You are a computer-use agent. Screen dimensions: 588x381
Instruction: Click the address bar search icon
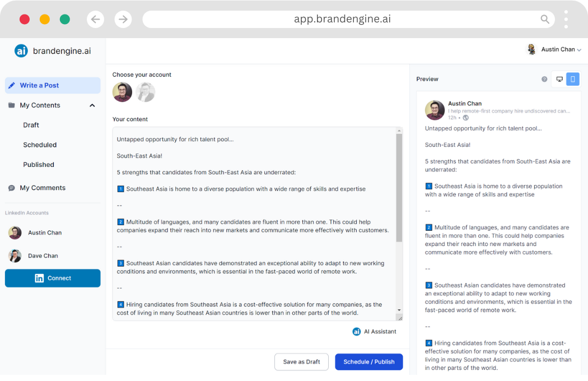pos(545,20)
